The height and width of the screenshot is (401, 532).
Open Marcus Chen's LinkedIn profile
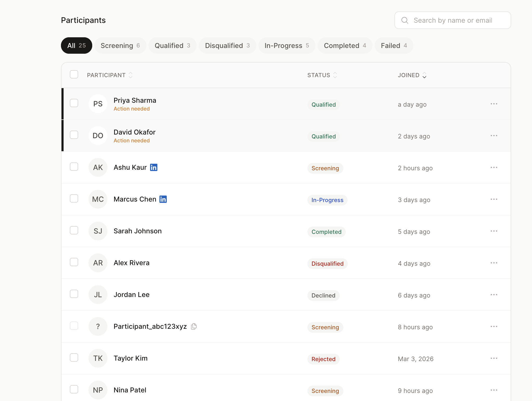point(163,199)
